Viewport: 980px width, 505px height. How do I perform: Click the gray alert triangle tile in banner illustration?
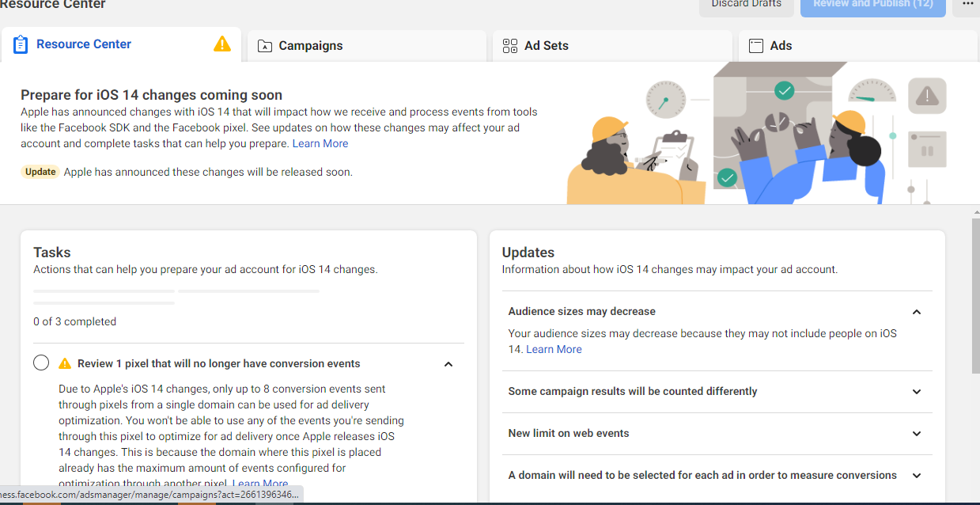click(x=927, y=96)
